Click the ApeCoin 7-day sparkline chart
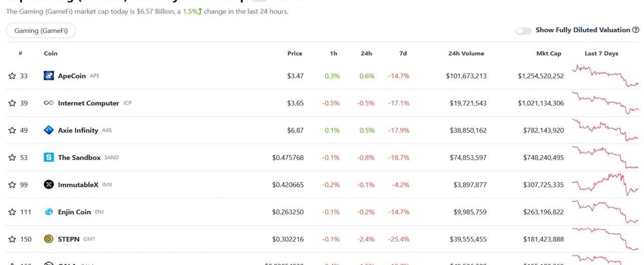Screen dimensions: 644x265 click(x=605, y=75)
